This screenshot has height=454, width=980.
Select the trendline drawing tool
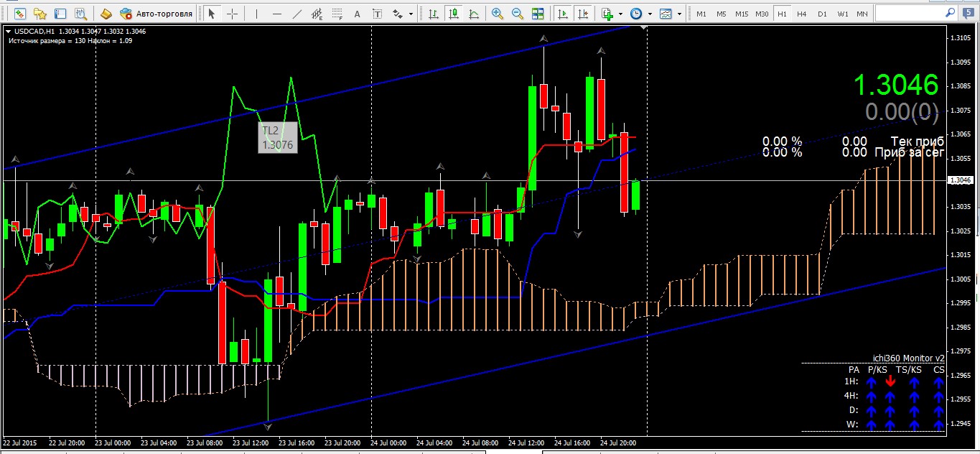point(297,14)
